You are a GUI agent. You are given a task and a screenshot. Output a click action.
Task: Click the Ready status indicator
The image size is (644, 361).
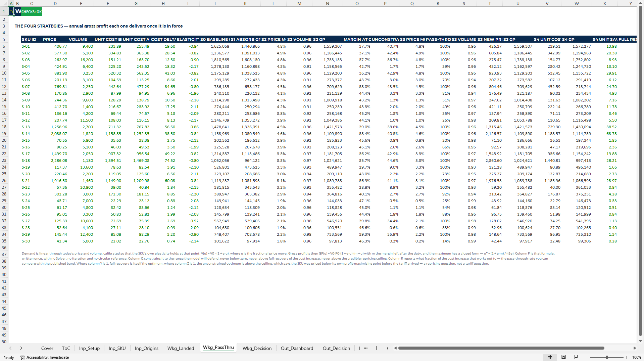[9, 358]
